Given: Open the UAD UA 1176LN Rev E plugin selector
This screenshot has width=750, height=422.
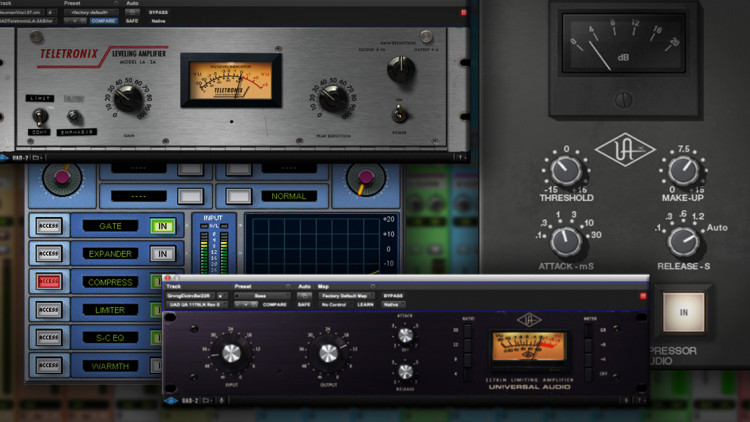Looking at the screenshot, I should pyautogui.click(x=196, y=304).
